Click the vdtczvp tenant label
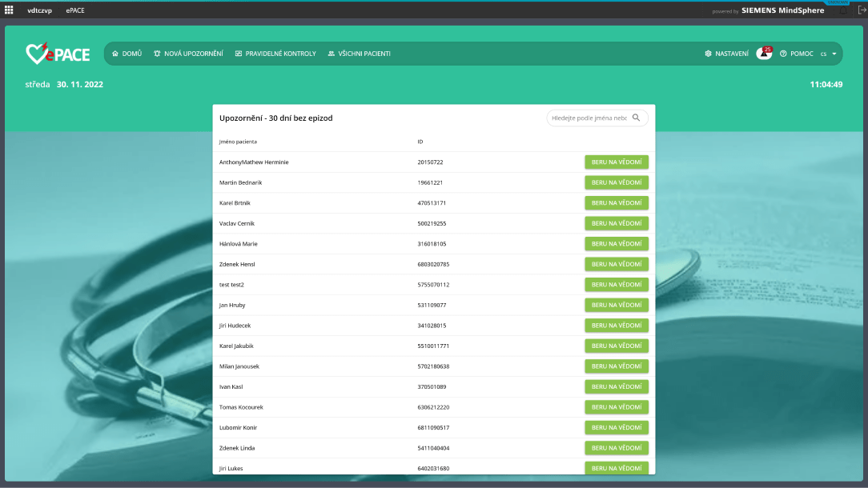This screenshot has height=488, width=868. 38,10
